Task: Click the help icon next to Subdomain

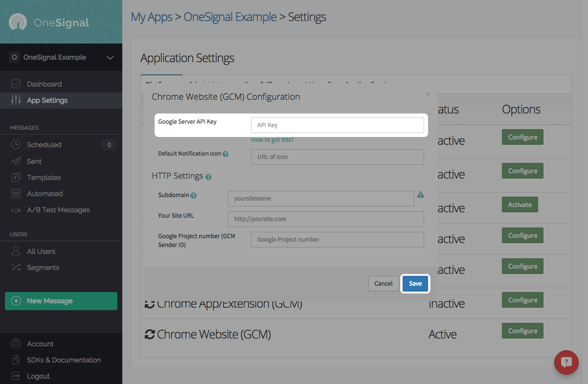Action: 194,196
